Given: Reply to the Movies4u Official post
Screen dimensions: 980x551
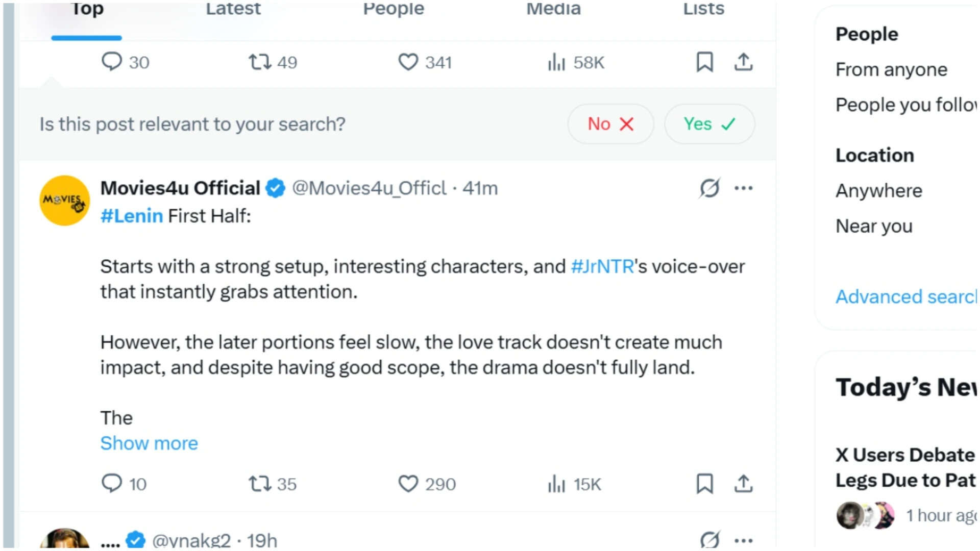Looking at the screenshot, I should 124,484.
